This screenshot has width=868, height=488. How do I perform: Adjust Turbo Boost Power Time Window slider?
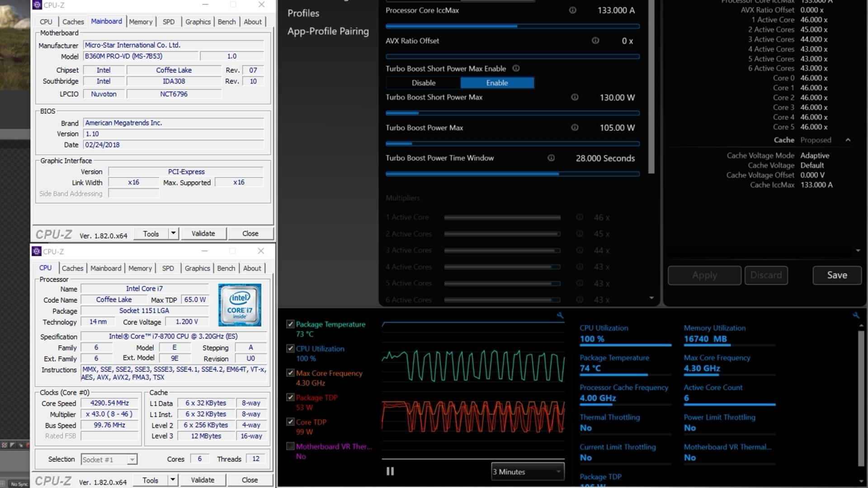tap(513, 174)
